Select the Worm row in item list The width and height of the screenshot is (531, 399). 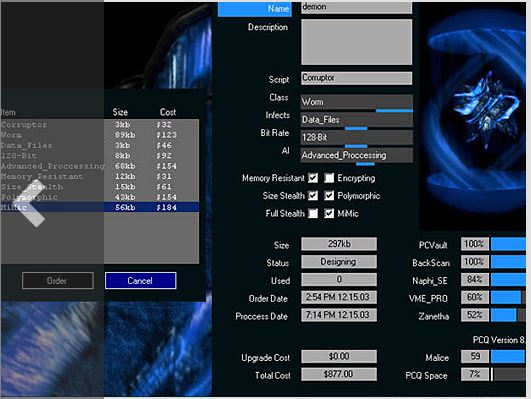[x=100, y=135]
